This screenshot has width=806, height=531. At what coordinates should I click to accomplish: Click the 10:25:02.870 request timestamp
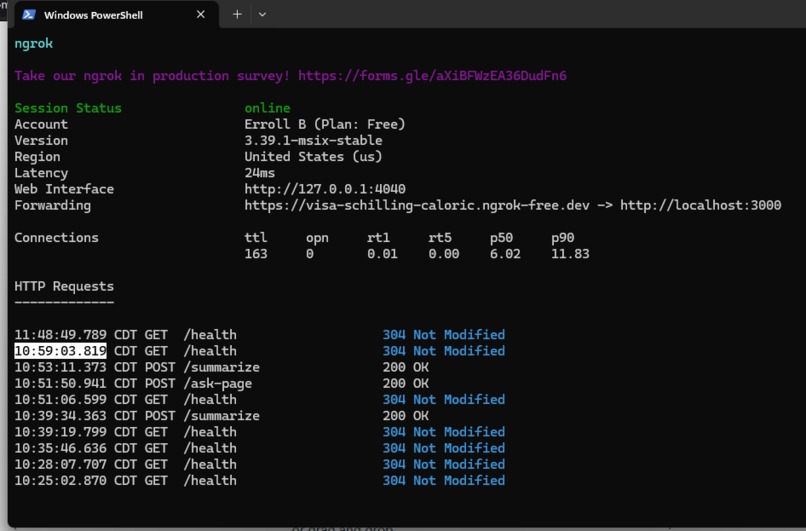(x=61, y=481)
